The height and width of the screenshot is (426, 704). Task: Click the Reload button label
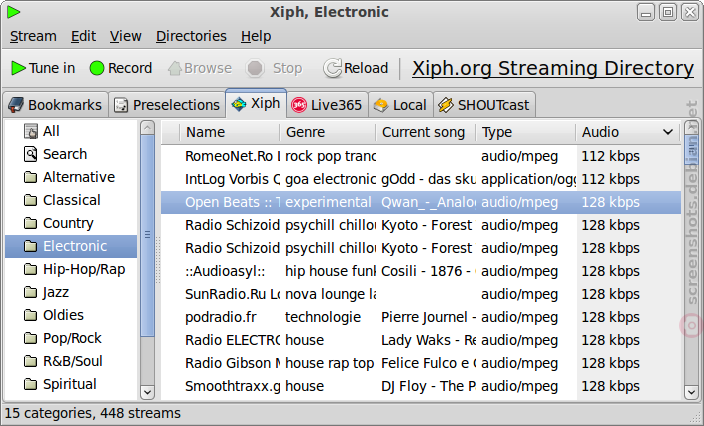coord(366,68)
